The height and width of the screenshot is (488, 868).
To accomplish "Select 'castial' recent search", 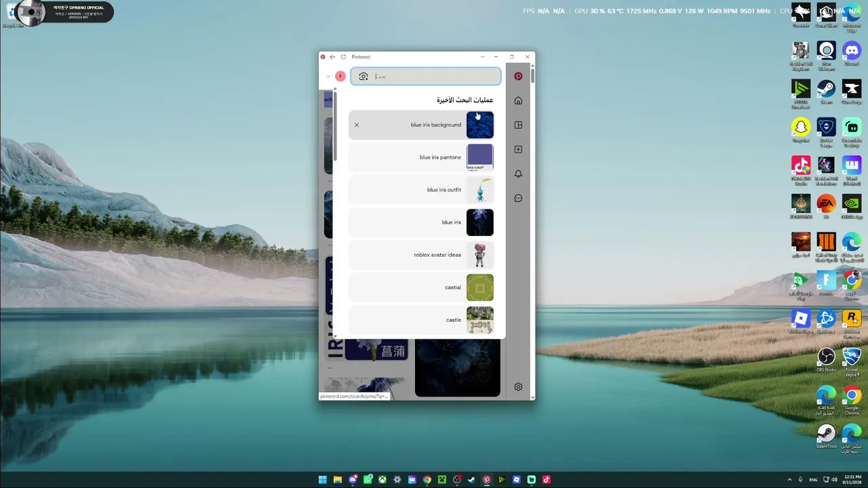I will 421,287.
